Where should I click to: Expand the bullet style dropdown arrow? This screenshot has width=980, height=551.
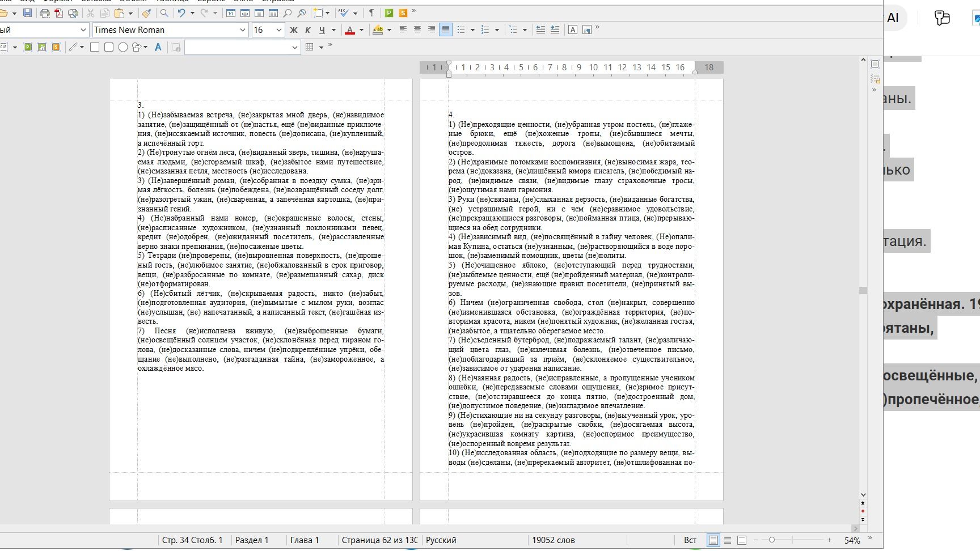coord(472,30)
